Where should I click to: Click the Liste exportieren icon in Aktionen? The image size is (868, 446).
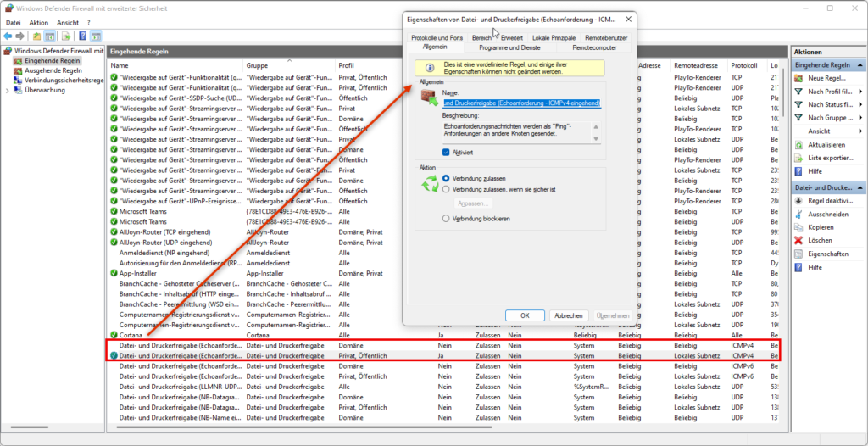[x=798, y=158]
